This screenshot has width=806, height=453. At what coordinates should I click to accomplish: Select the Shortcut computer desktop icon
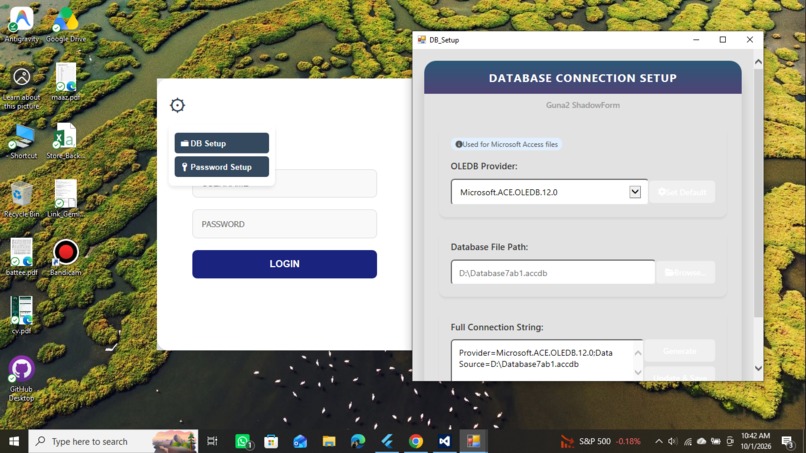pos(22,141)
